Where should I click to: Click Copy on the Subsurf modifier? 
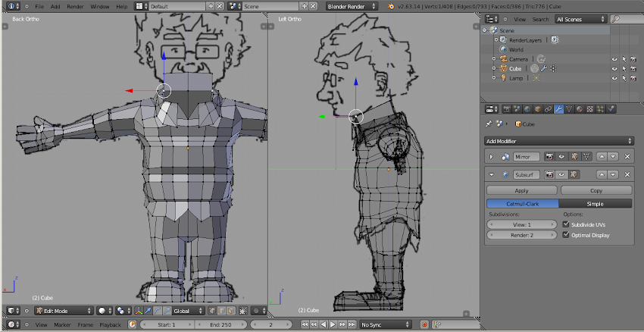pos(596,190)
